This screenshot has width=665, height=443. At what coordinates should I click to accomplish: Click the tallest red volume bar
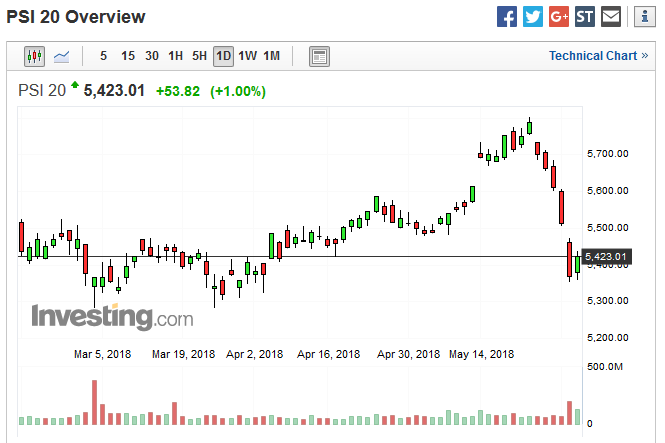point(94,402)
